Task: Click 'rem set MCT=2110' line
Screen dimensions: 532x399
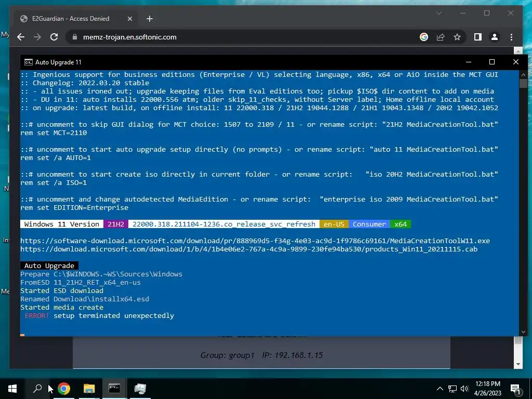Action: pyautogui.click(x=54, y=132)
